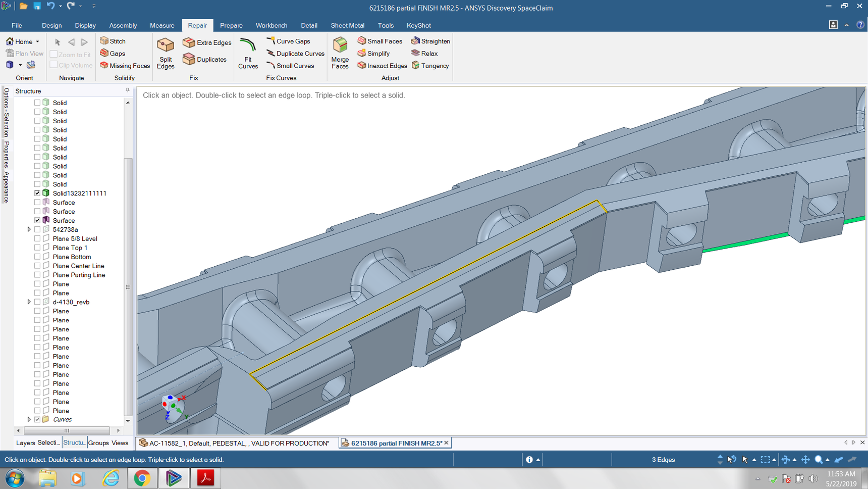Show the Plane 5/8 Level checkbox
This screenshot has height=489, width=868.
pyautogui.click(x=37, y=239)
